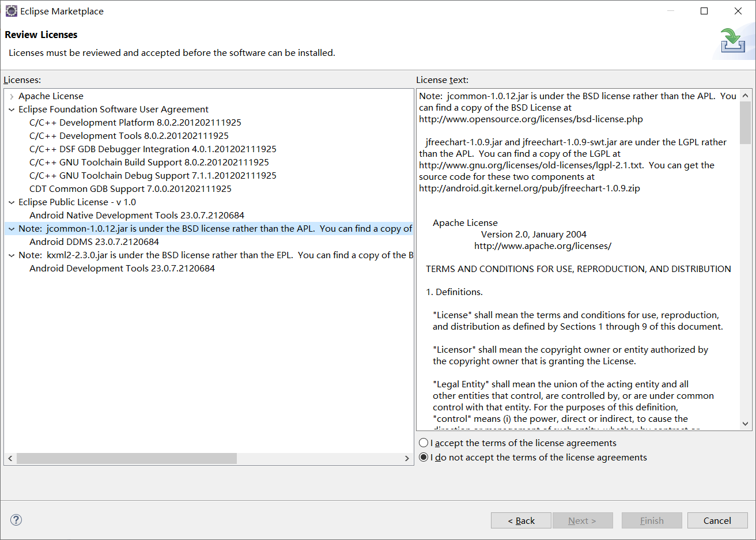Select Android Development Tools 23.0.7 entry
Screen dimensions: 756x540
click(x=122, y=268)
